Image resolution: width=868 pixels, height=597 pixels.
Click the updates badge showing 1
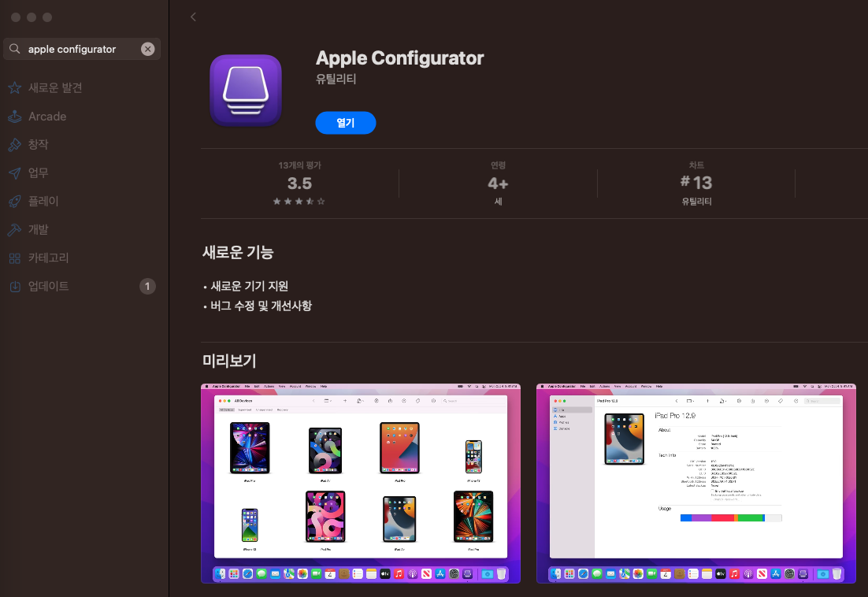147,286
